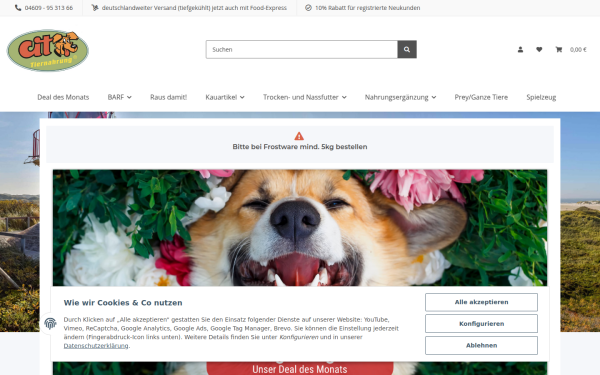
Task: Click the Alle akzeptieren button
Action: [x=481, y=302]
